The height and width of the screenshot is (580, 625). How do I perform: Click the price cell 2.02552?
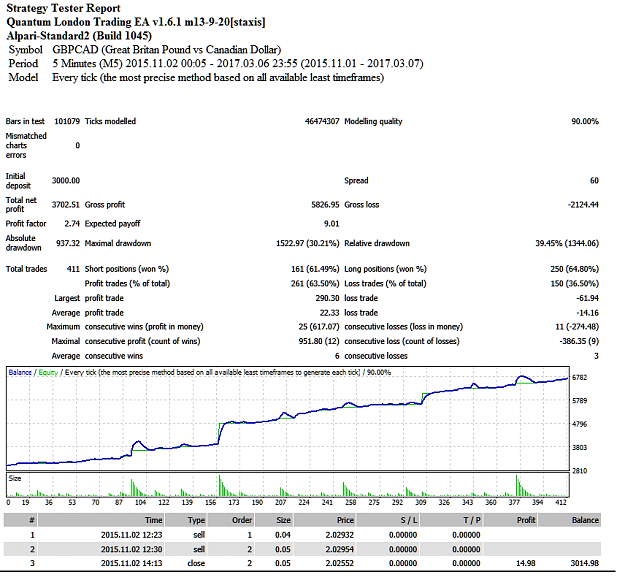click(340, 563)
